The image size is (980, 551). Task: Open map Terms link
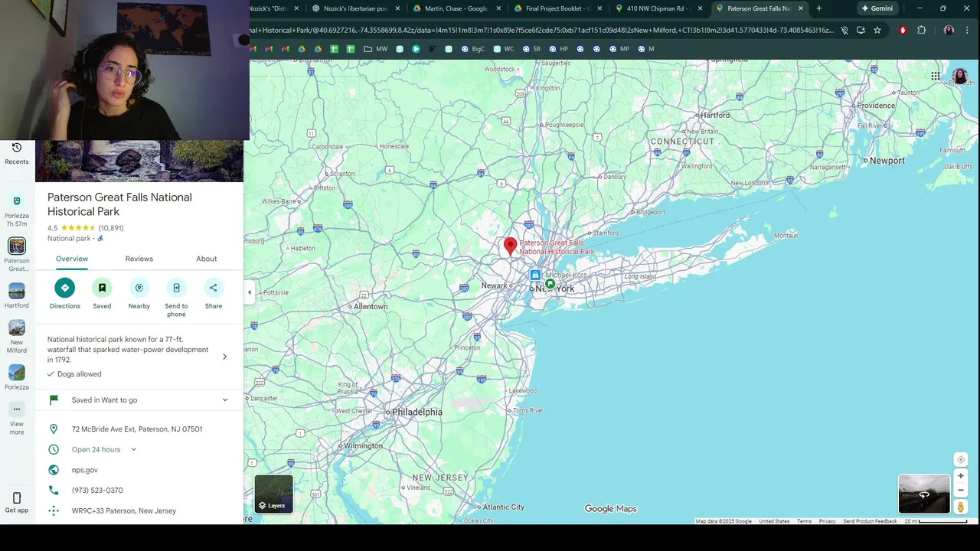pos(804,521)
